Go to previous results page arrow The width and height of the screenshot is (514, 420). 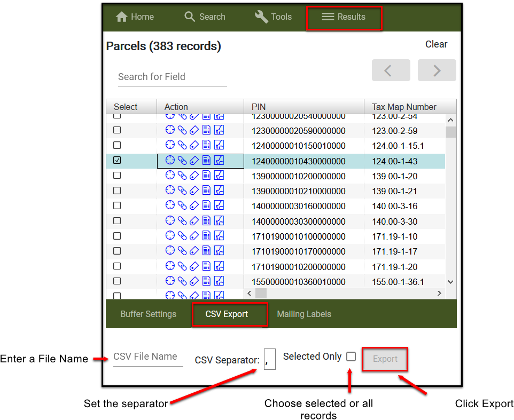[391, 70]
